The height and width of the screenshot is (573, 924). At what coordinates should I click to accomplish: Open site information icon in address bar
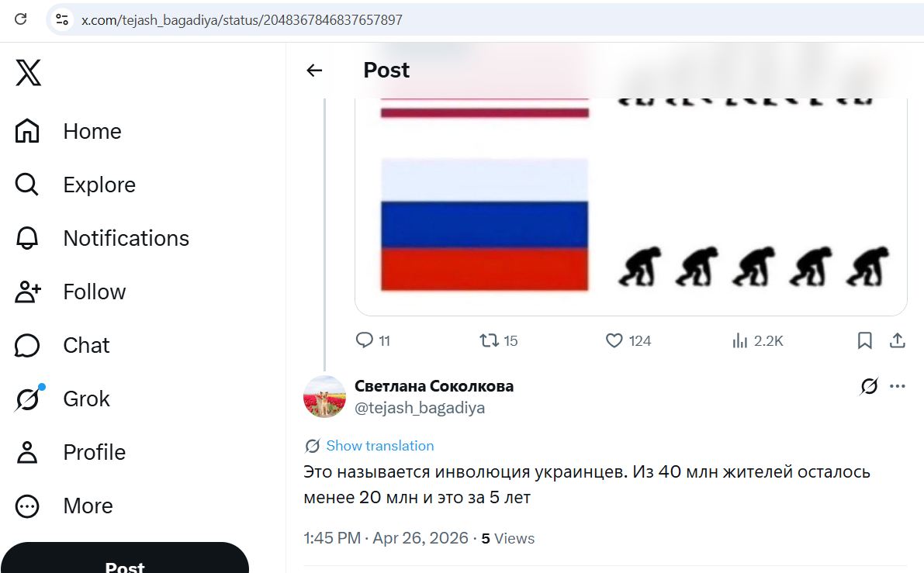(62, 19)
